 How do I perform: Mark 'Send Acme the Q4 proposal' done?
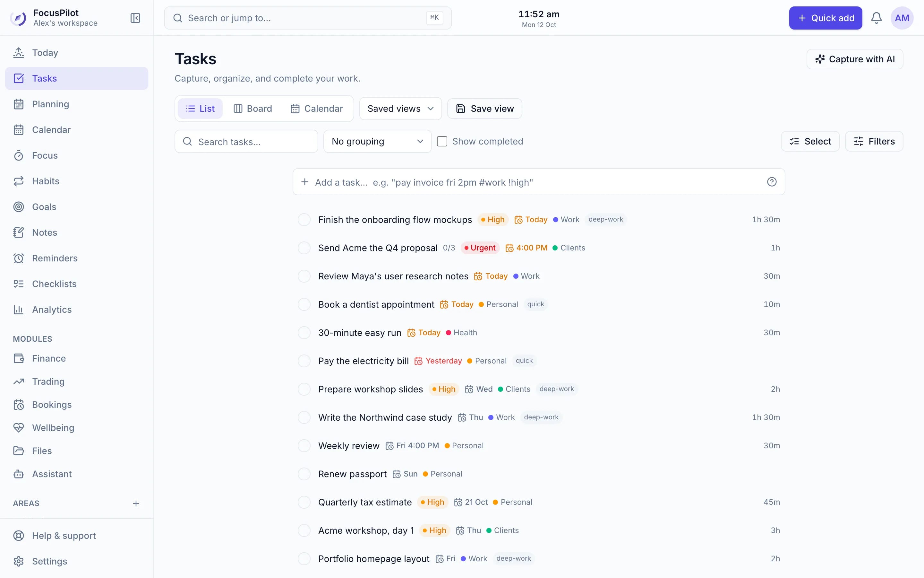click(x=304, y=248)
